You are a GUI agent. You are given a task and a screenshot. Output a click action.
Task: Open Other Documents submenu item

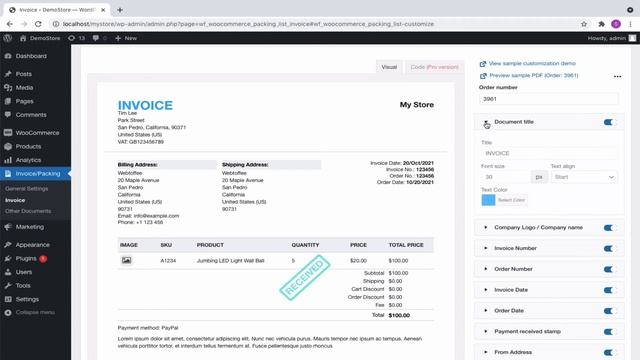point(28,211)
